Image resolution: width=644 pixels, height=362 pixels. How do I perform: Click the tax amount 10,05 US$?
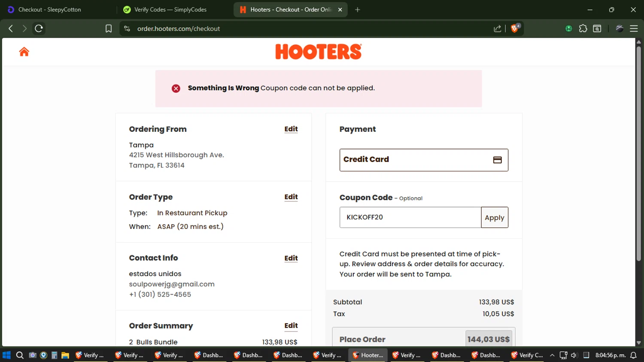point(498,314)
